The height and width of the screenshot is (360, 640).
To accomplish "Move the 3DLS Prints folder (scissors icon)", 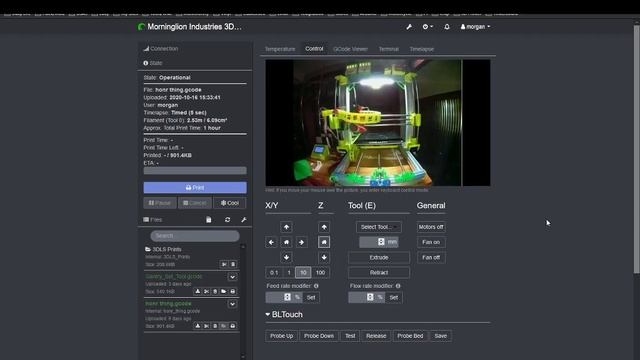I will (x=224, y=264).
